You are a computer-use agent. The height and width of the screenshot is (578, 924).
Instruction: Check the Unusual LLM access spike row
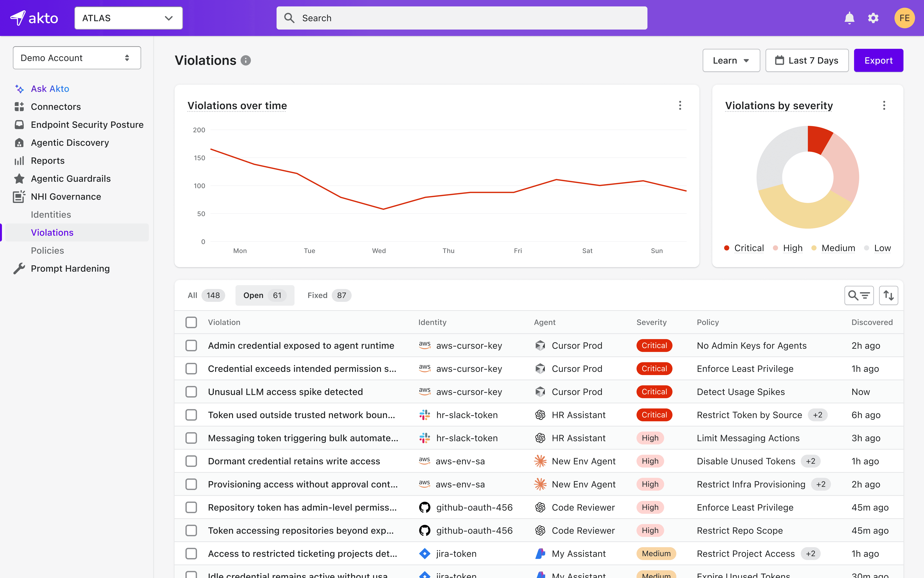tap(191, 392)
